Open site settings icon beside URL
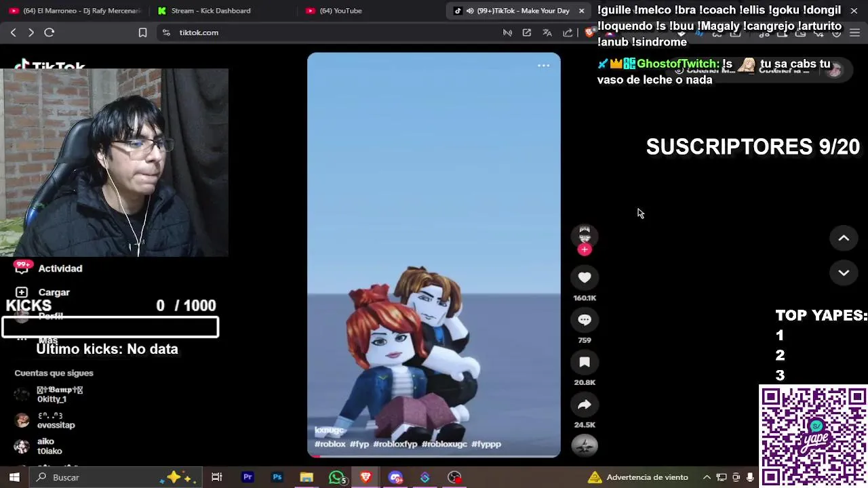The height and width of the screenshot is (488, 868). click(x=166, y=33)
